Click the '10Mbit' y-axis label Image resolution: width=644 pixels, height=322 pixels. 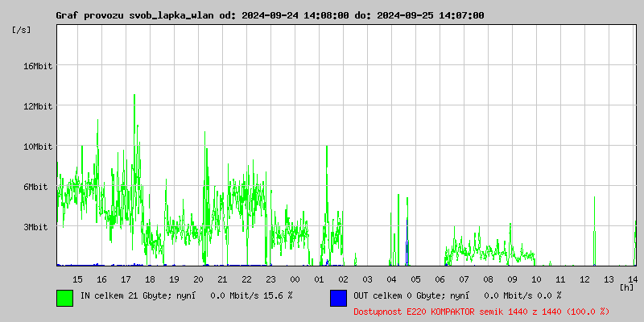click(38, 147)
